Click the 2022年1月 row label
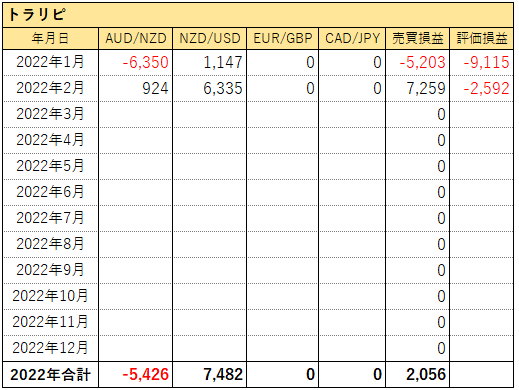This screenshot has height=390, width=519. pos(50,62)
